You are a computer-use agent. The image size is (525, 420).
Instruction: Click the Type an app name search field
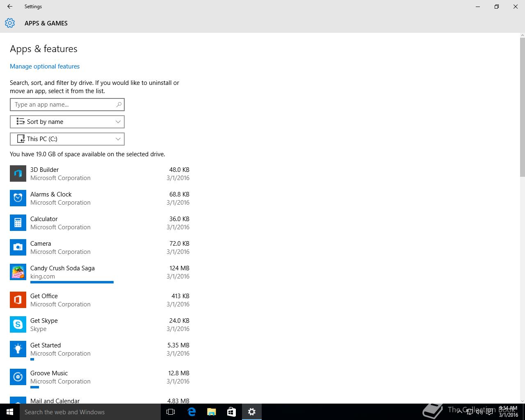67,105
